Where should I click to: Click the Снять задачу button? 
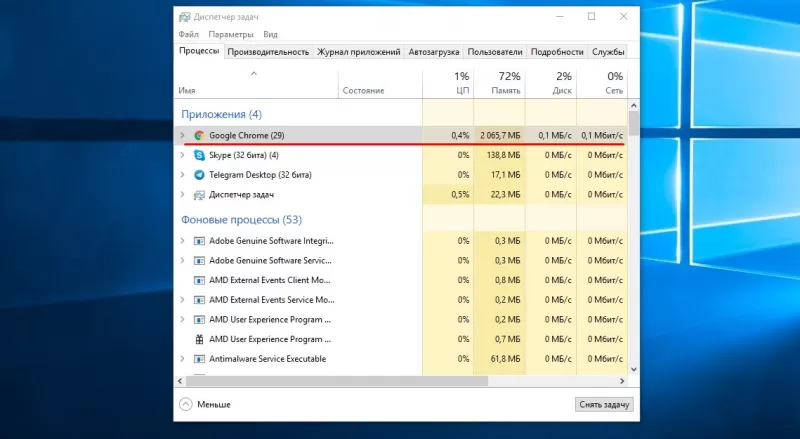click(x=604, y=404)
